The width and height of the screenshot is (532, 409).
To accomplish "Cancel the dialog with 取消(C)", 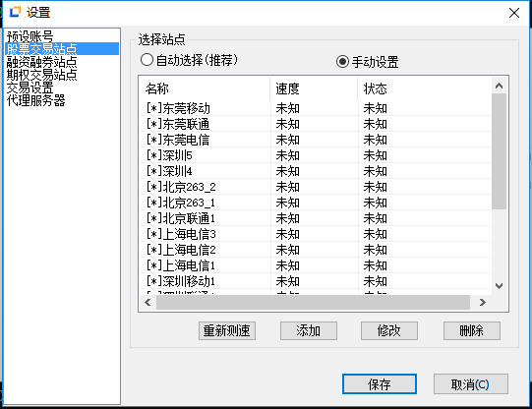I will tap(471, 383).
